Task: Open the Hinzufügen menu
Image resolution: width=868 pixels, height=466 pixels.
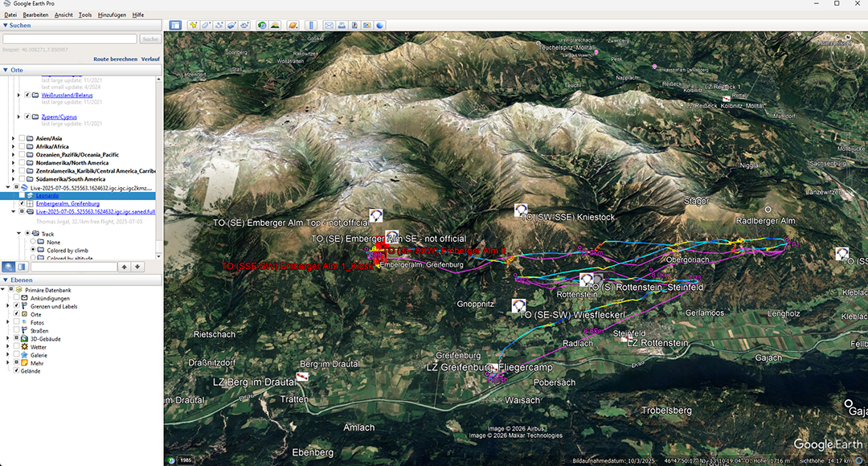Action: pos(112,15)
